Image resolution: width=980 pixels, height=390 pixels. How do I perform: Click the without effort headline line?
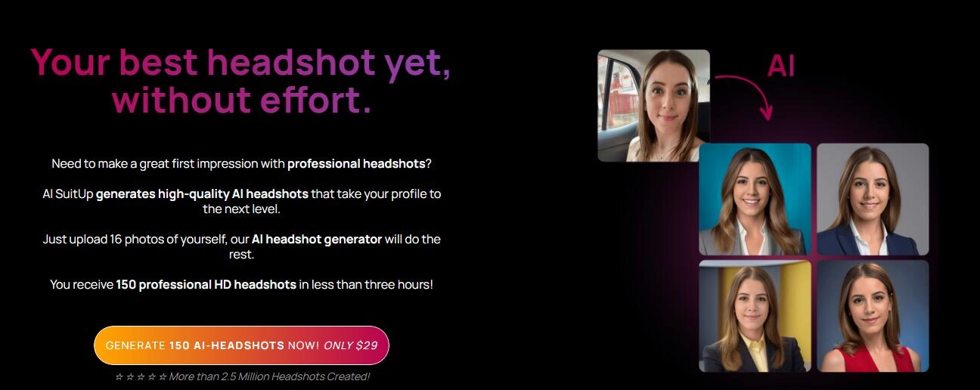241,99
